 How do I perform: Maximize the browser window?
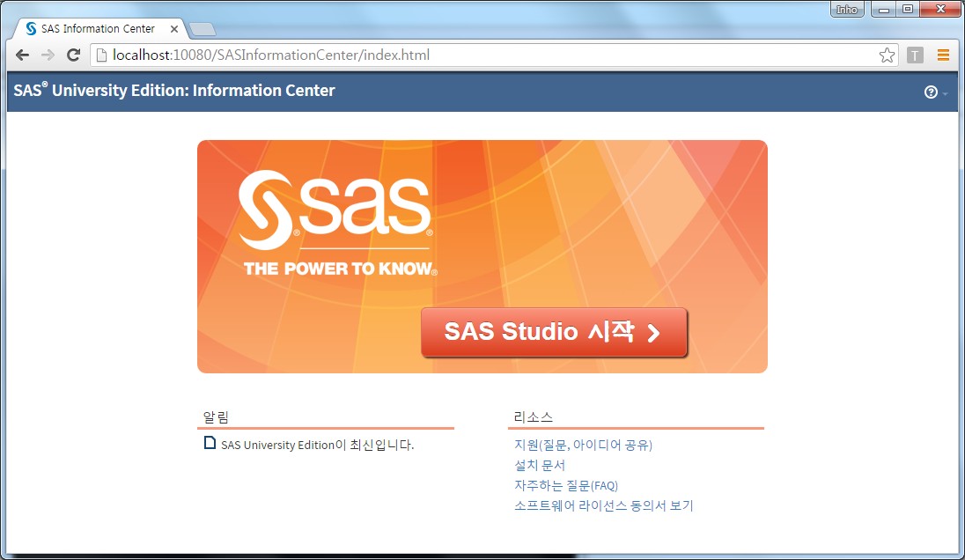(908, 9)
